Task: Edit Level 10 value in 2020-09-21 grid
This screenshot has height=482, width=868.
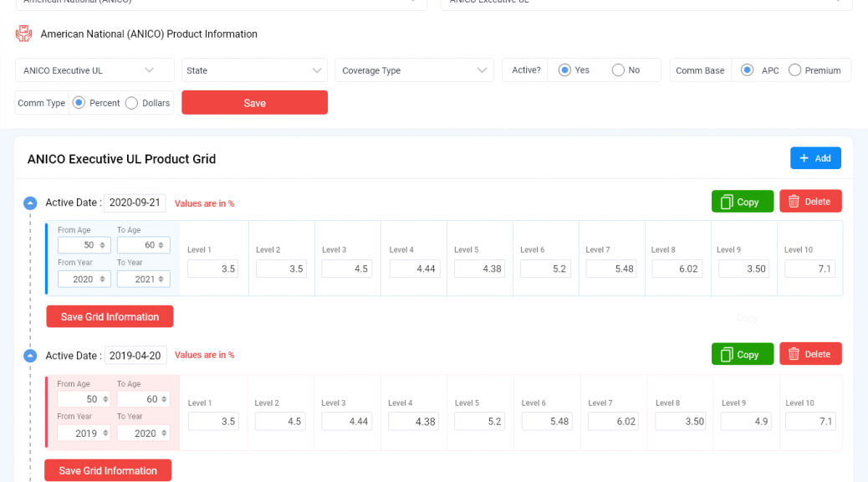Action: 809,269
